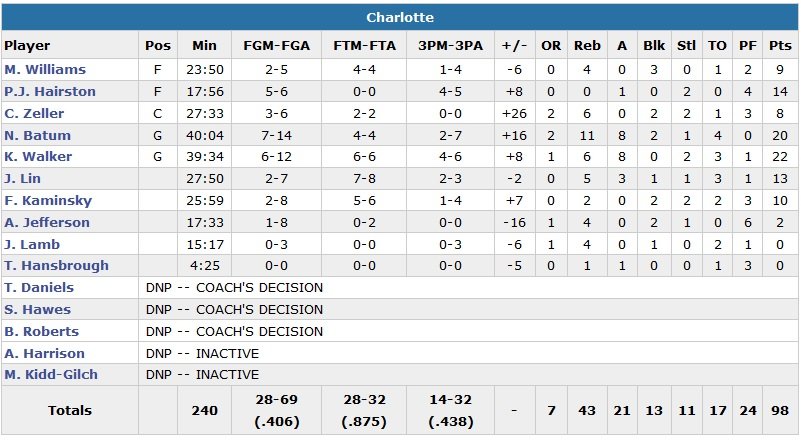Click the Totals points cell showing 98
Screen dimensions: 801x440
780,411
